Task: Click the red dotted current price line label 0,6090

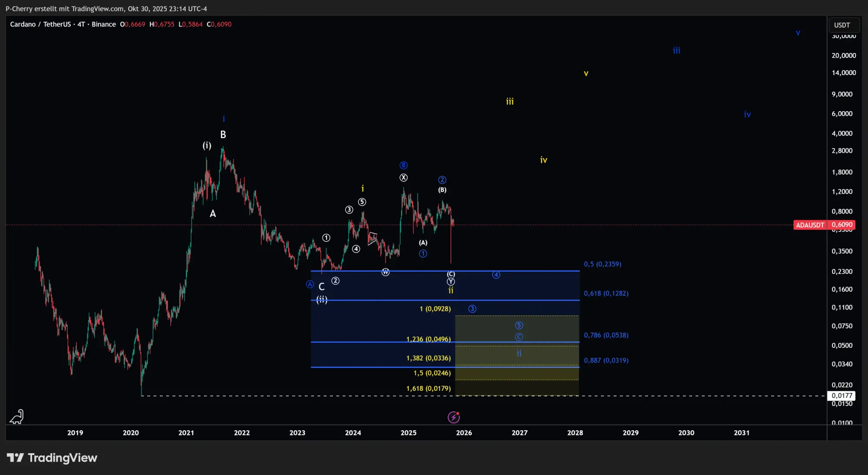Action: click(842, 225)
